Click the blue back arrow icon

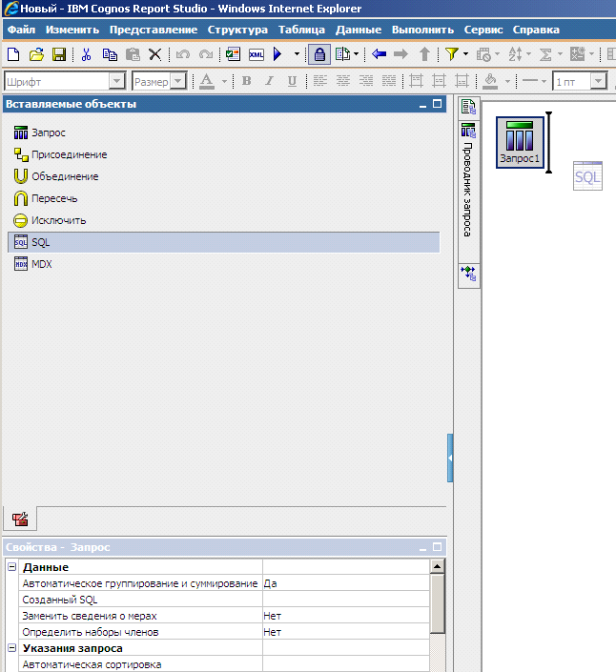380,54
